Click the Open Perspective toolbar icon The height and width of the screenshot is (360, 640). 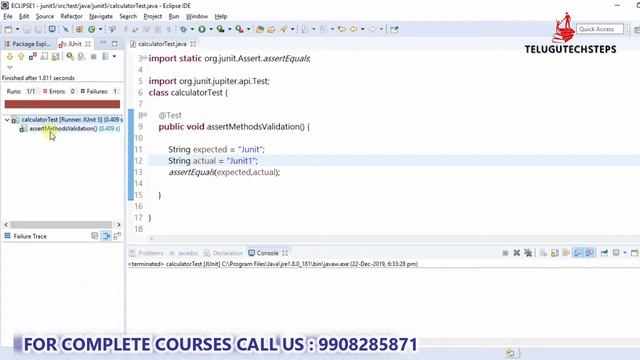636,29
